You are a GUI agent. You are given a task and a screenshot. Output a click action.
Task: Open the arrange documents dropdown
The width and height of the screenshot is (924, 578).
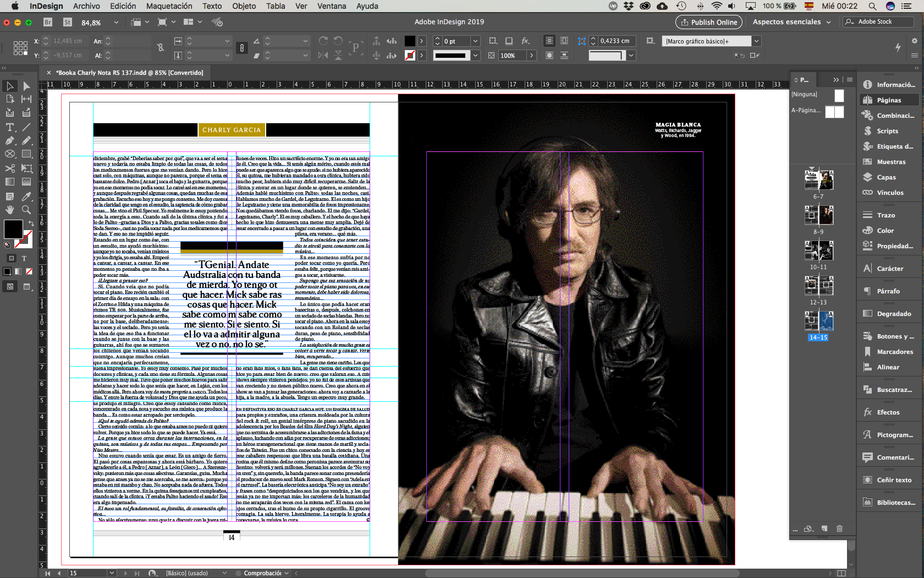[200, 22]
